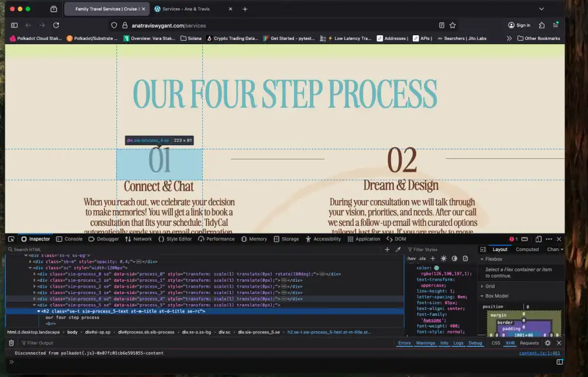The image size is (588, 377).
Task: Click the teal color swatch next to rgba value
Action: click(x=436, y=268)
